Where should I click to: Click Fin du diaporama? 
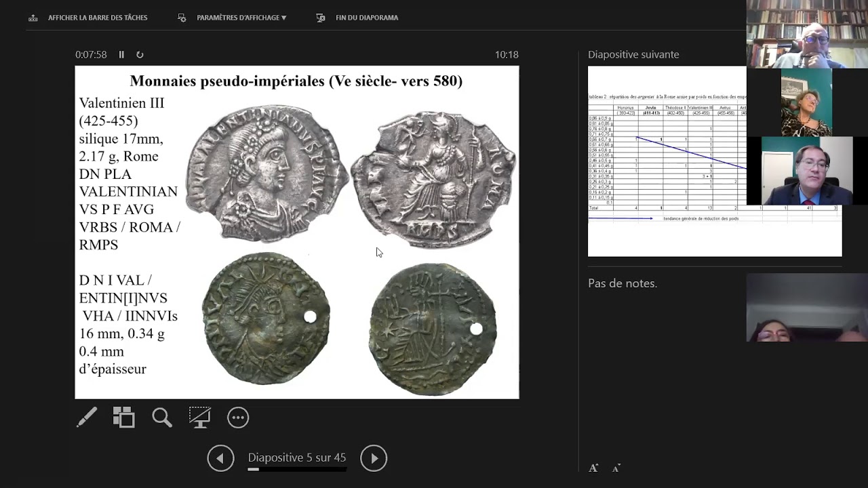(x=367, y=18)
